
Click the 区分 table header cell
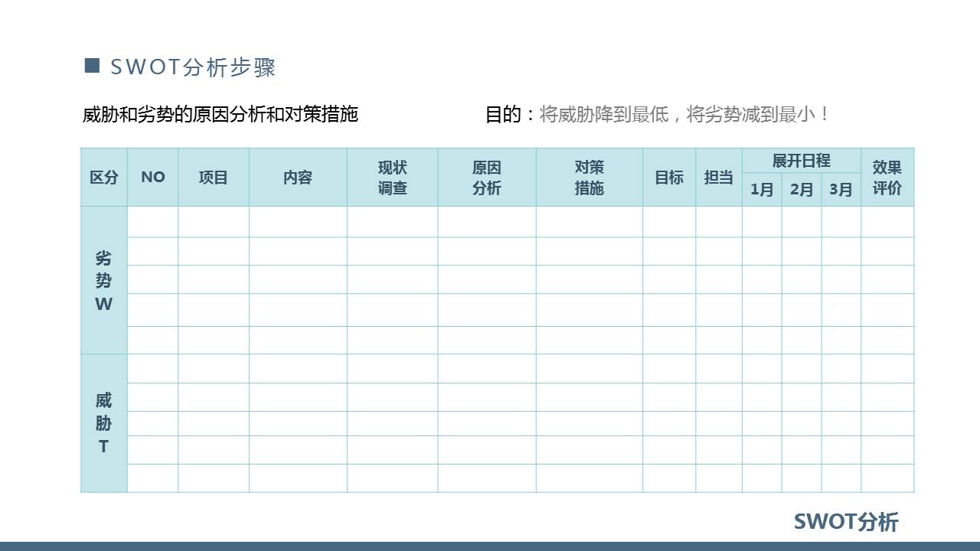[103, 177]
